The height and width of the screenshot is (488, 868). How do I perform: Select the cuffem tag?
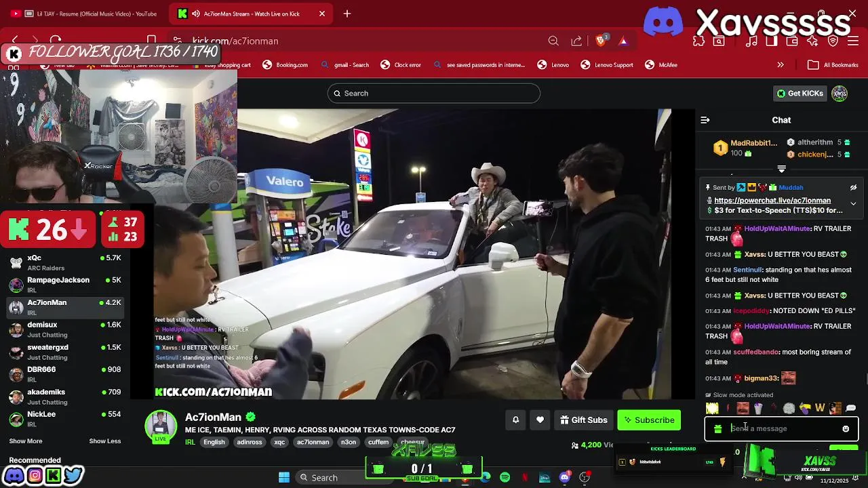pos(378,443)
